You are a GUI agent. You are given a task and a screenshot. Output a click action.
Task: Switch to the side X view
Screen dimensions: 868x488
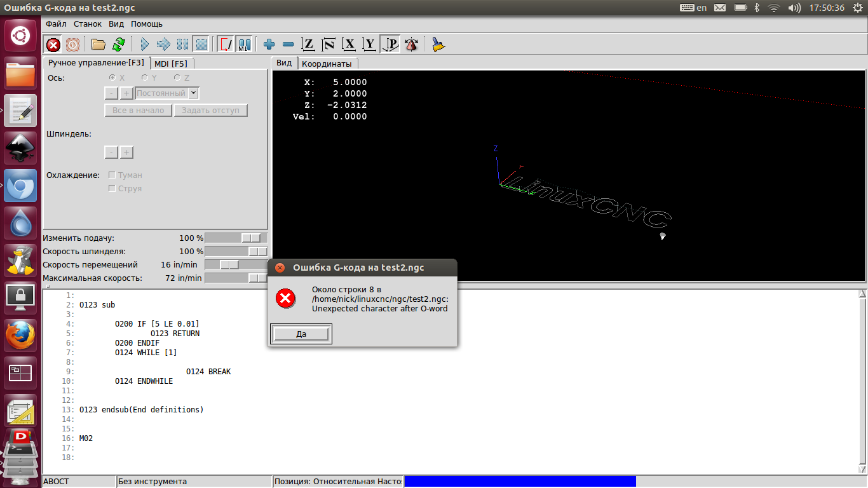coord(349,44)
